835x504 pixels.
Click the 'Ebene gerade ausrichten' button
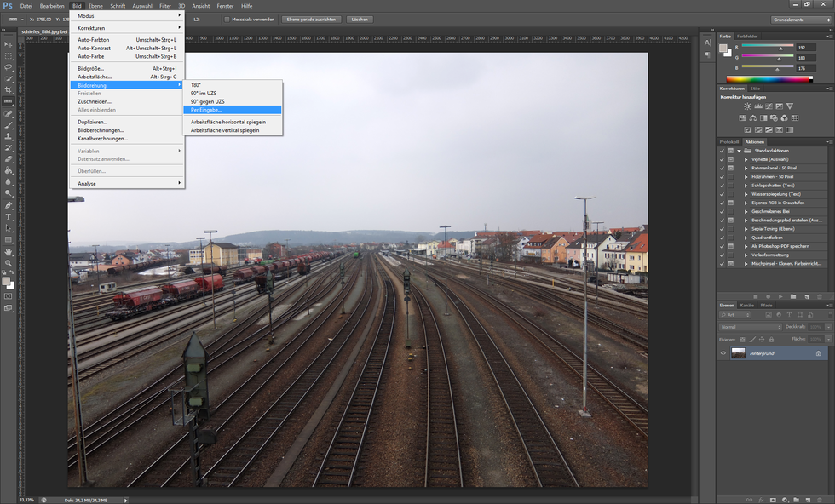click(x=311, y=19)
